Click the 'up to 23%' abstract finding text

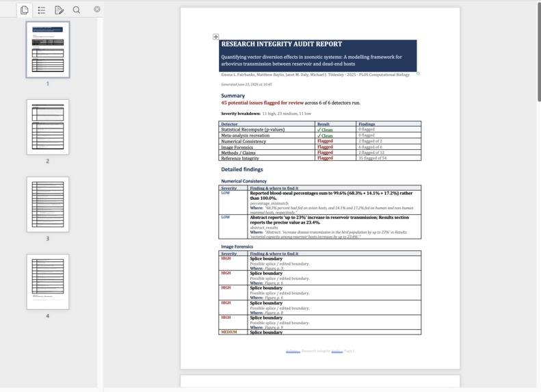pos(330,220)
